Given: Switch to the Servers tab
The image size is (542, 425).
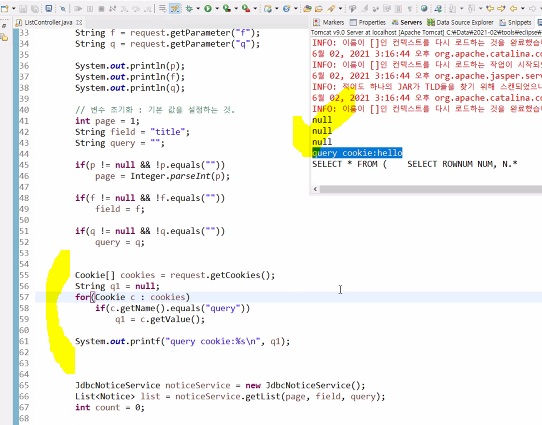Looking at the screenshot, I should click(x=407, y=22).
